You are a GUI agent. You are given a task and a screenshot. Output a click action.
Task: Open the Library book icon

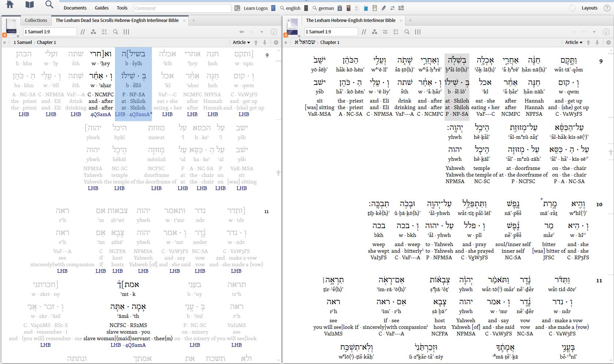coord(29,4)
